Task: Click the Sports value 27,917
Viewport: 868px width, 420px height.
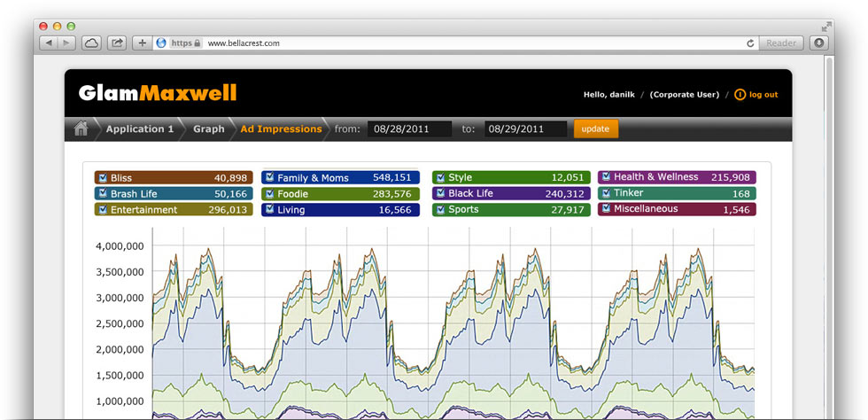Action: pos(568,210)
